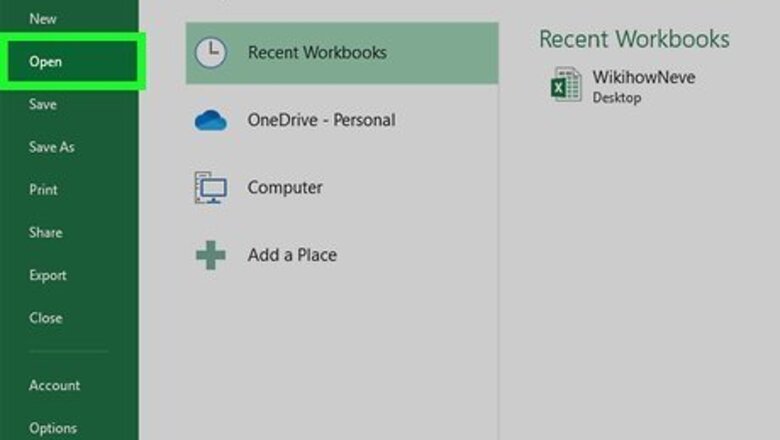Select Open in the backstage menu
Image resolution: width=780 pixels, height=440 pixels.
46,62
